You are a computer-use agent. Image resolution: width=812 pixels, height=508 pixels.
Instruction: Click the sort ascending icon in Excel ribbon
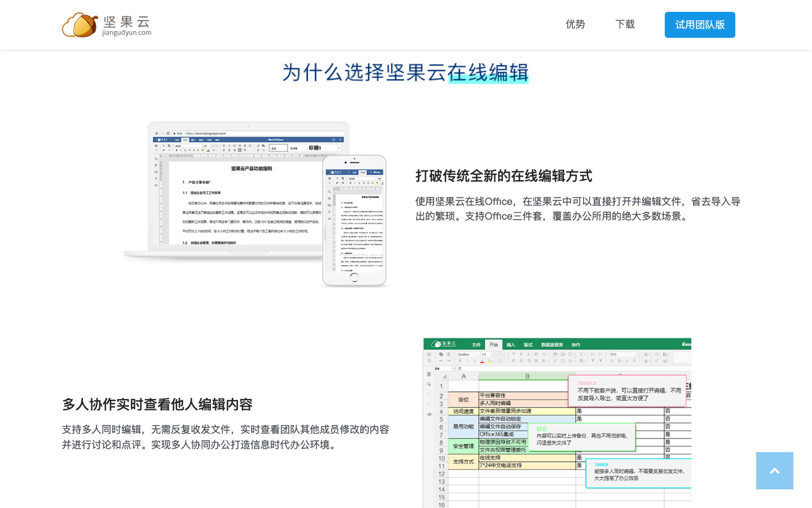(593, 354)
